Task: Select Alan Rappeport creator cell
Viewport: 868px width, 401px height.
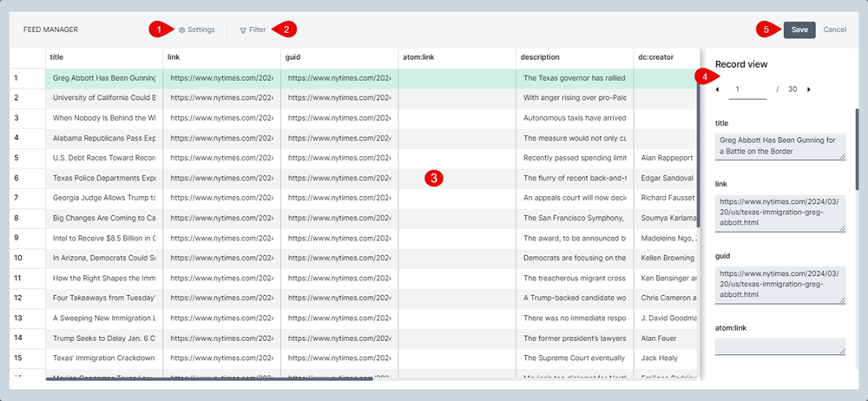Action: click(x=666, y=158)
